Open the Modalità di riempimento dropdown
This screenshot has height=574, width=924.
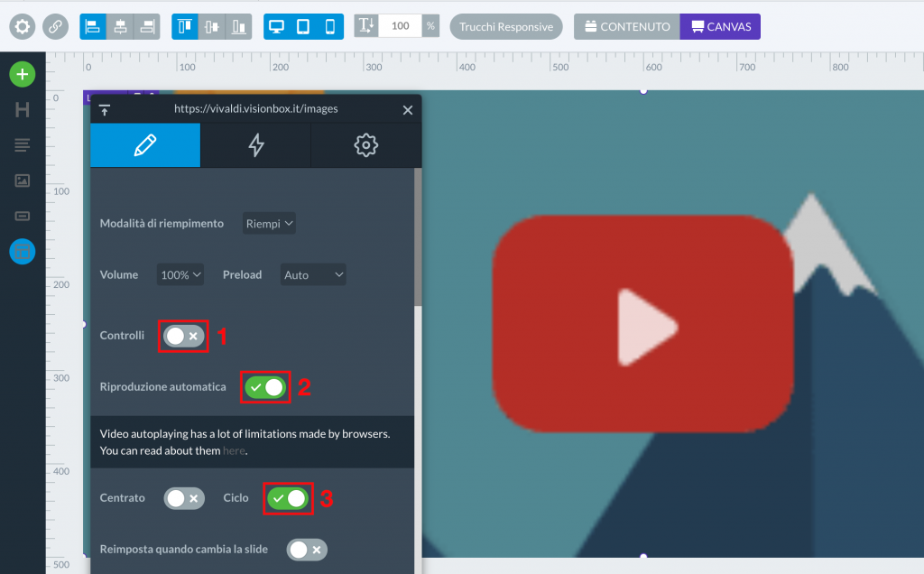[269, 223]
